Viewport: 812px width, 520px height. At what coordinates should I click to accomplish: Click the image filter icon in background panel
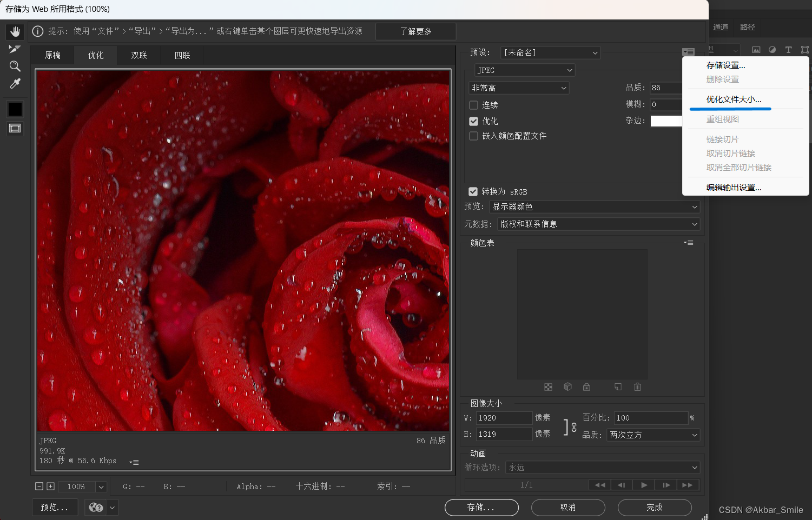tap(756, 50)
